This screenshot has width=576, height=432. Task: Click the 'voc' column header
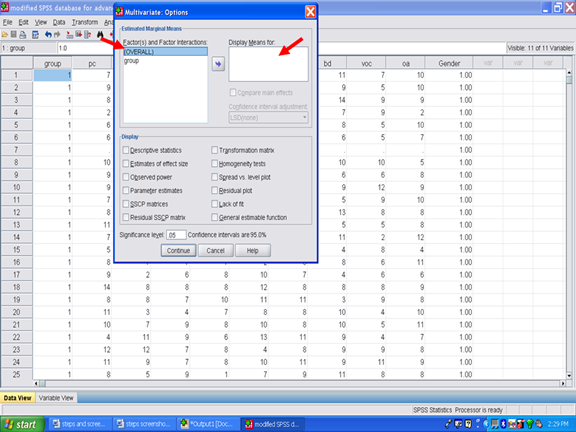point(366,64)
